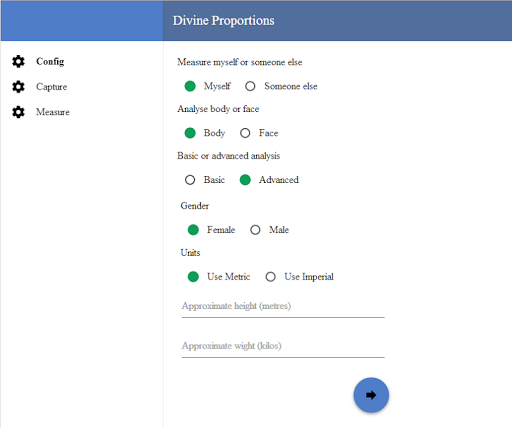Screen dimensions: 512x428
Task: Select the Advanced analysis radio button
Action: pos(245,180)
